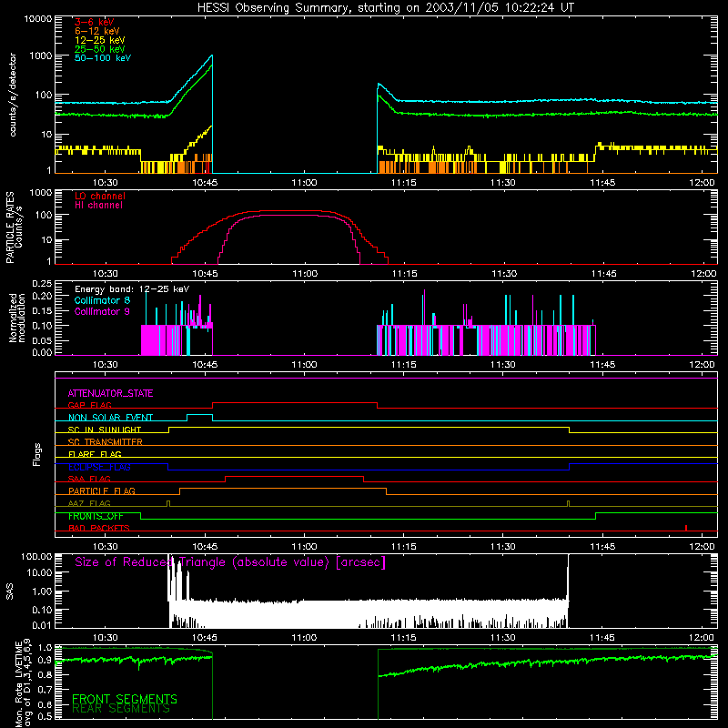Click the SAS axis label
The height and width of the screenshot is (728, 728).
click(10, 591)
